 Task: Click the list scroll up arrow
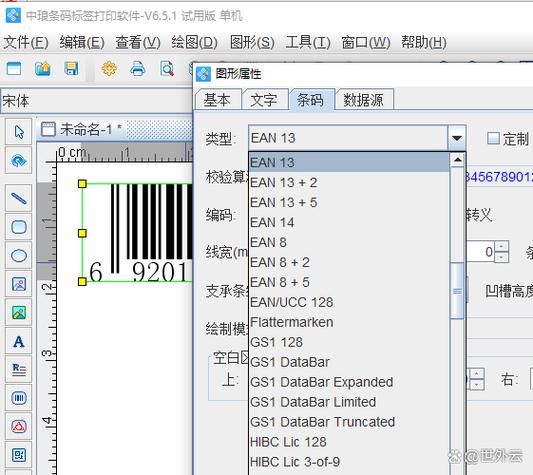tap(457, 160)
